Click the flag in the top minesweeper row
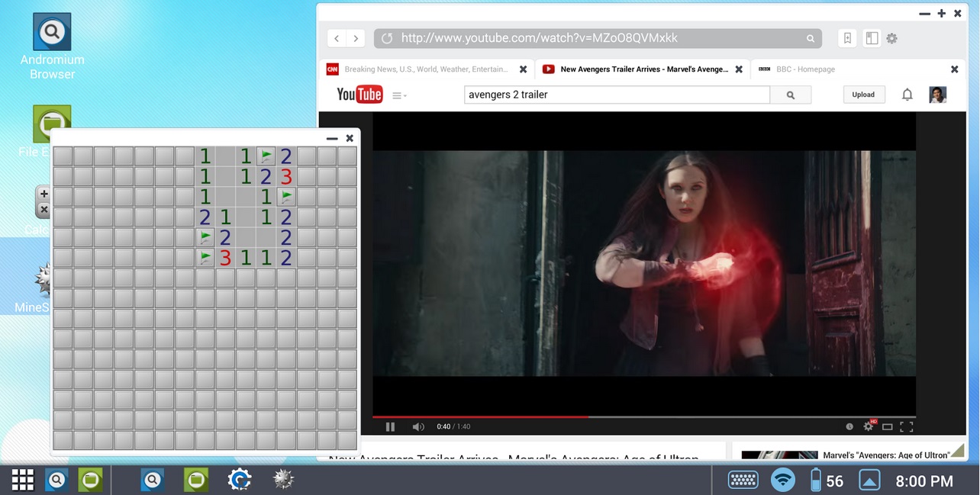The width and height of the screenshot is (980, 495). (266, 156)
